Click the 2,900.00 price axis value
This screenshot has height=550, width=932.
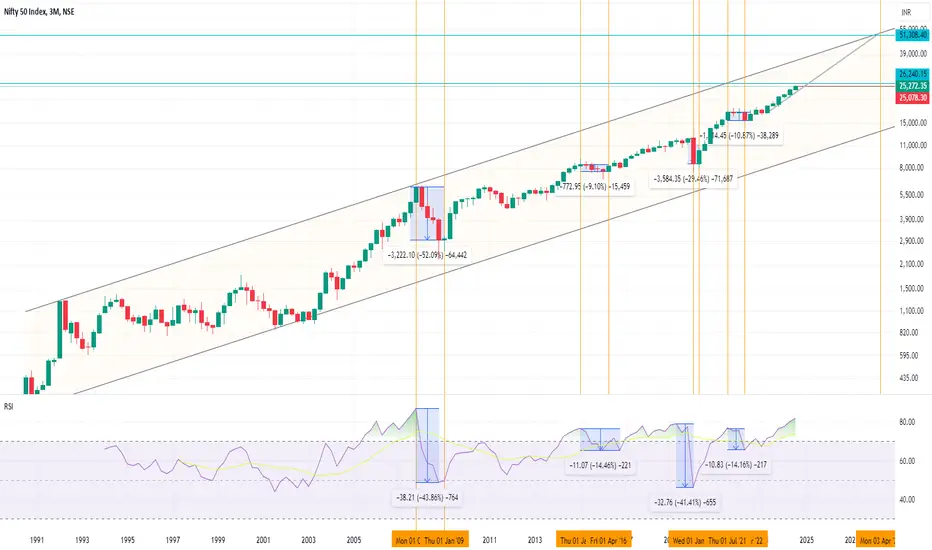coord(911,241)
